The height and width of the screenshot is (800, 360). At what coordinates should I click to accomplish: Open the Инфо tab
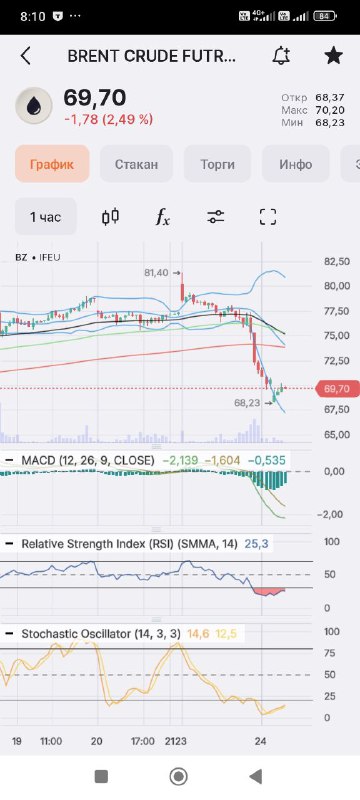tap(295, 164)
